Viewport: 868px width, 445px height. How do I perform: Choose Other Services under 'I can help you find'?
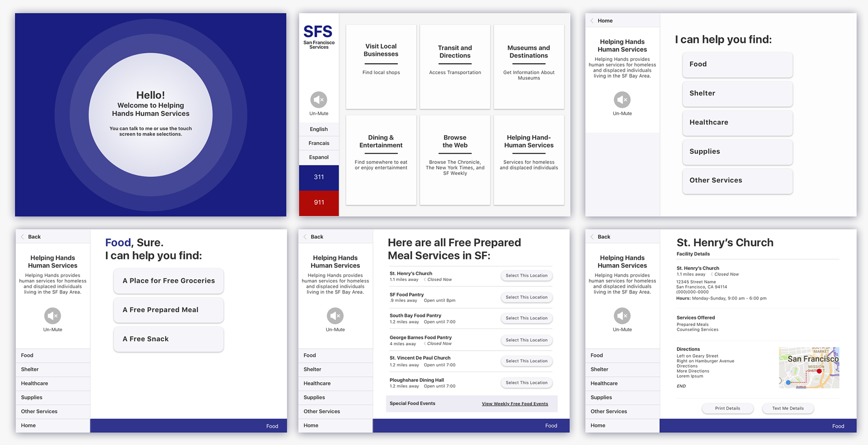(x=737, y=181)
